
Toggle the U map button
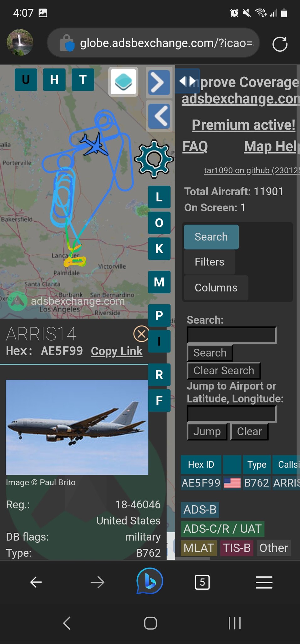click(x=26, y=80)
